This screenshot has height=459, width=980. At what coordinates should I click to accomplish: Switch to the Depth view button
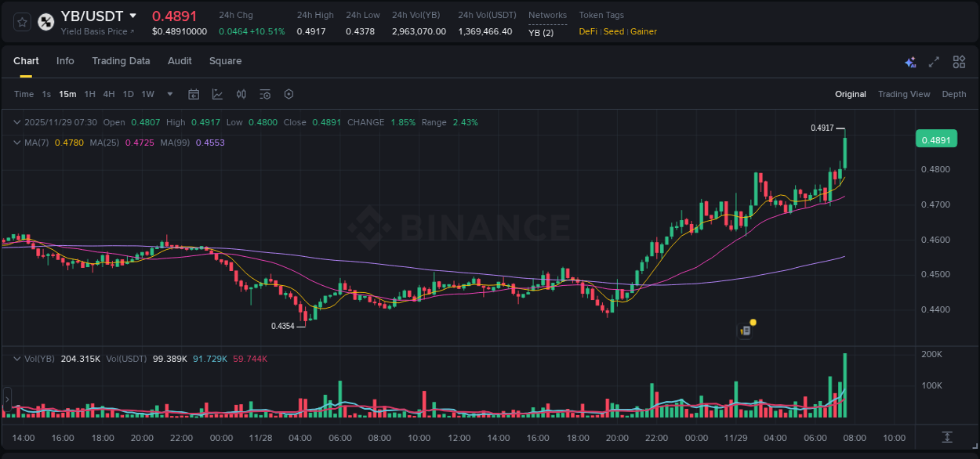953,94
